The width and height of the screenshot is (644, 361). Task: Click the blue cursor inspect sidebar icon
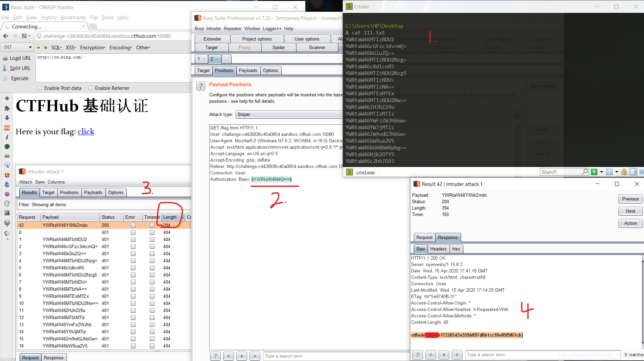(x=7, y=165)
